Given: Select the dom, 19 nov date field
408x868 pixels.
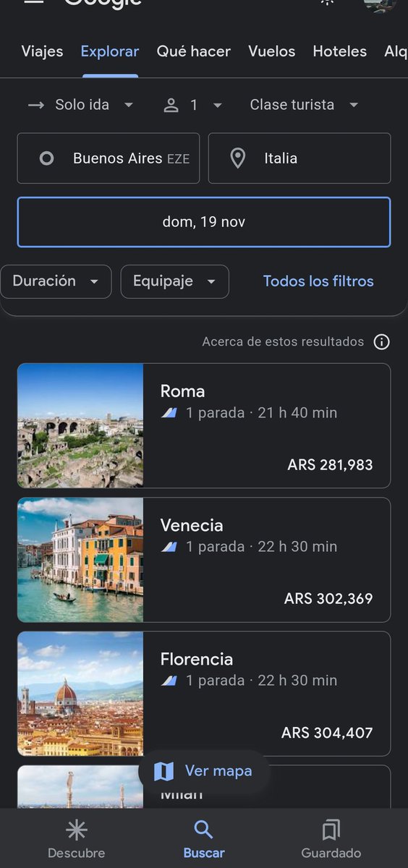Looking at the screenshot, I should click(x=204, y=222).
